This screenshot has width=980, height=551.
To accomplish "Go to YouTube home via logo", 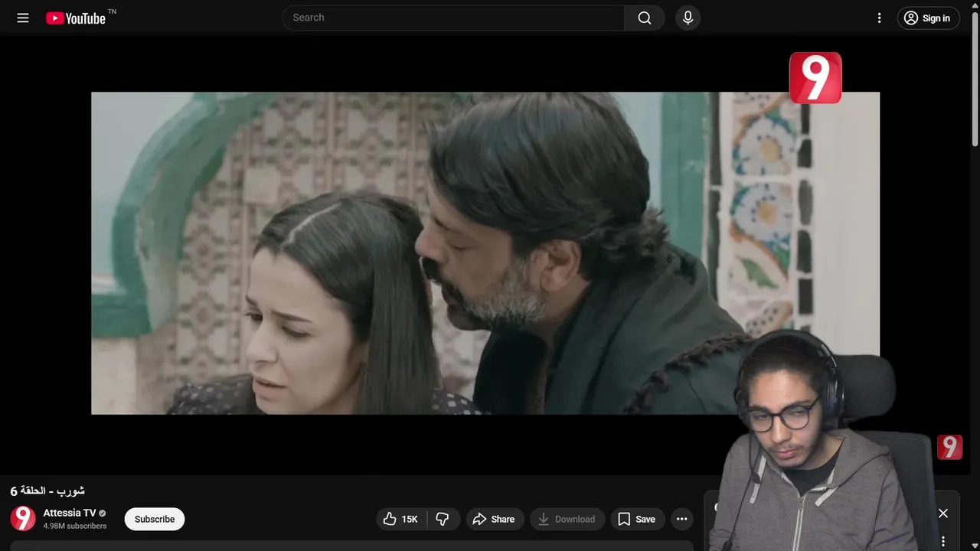I will (x=75, y=18).
